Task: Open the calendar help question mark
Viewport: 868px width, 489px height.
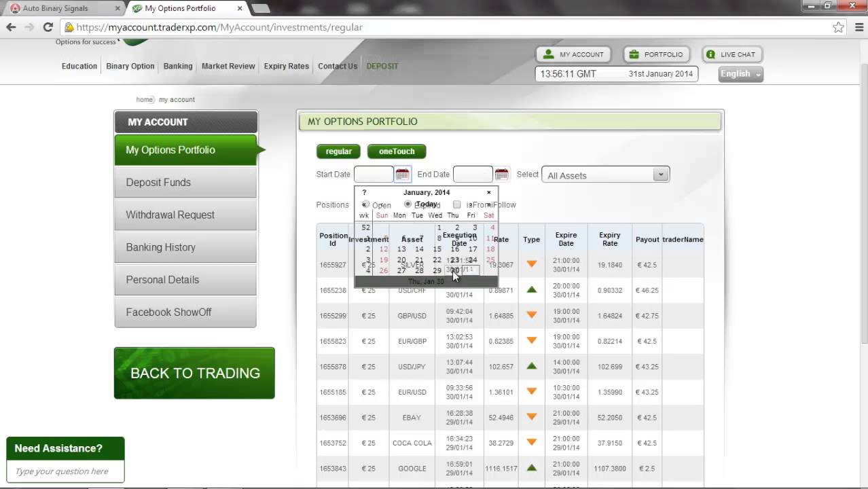Action: pos(364,192)
